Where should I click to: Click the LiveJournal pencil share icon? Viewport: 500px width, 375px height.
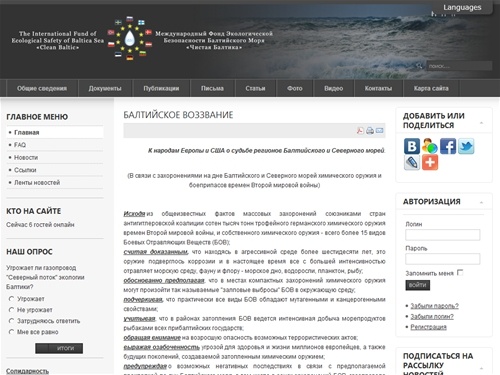pos(412,162)
